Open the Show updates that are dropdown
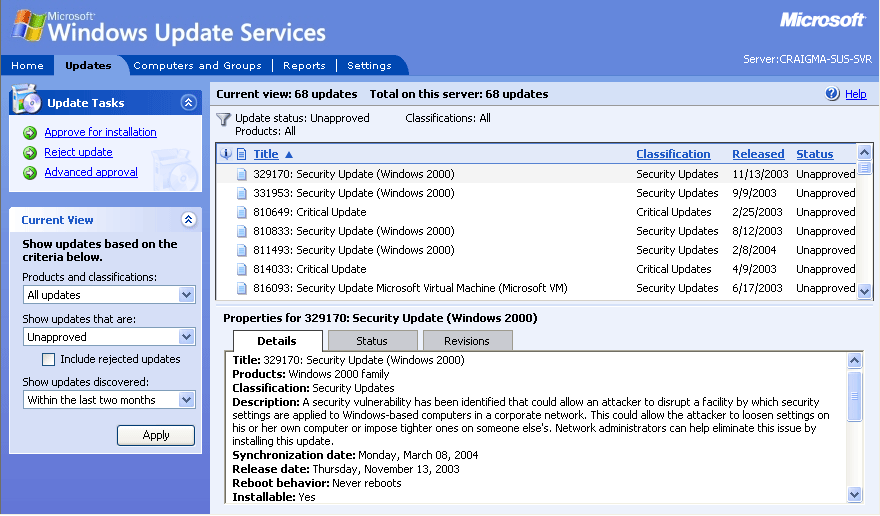The image size is (880, 516). pos(186,337)
